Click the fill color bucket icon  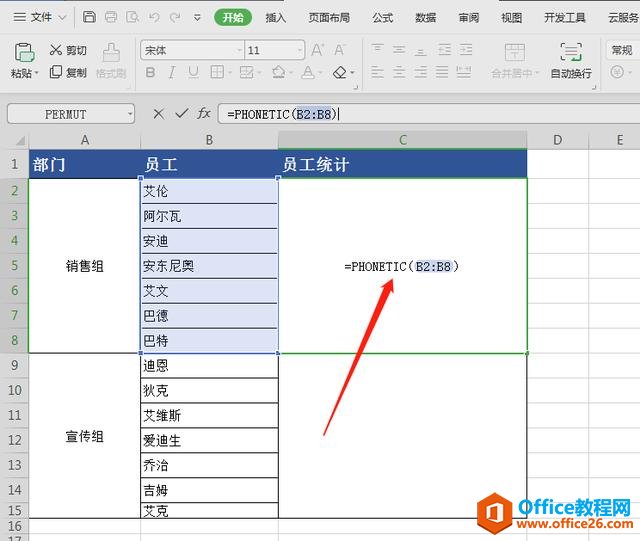(279, 73)
